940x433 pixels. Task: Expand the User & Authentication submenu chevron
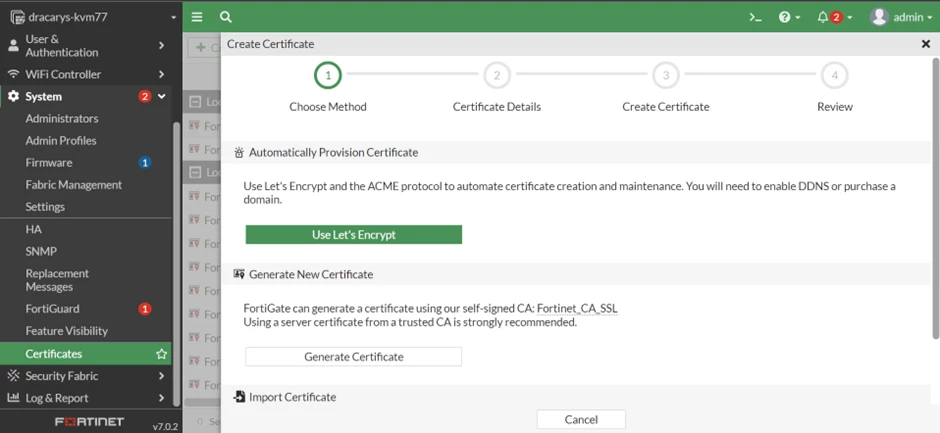(161, 46)
